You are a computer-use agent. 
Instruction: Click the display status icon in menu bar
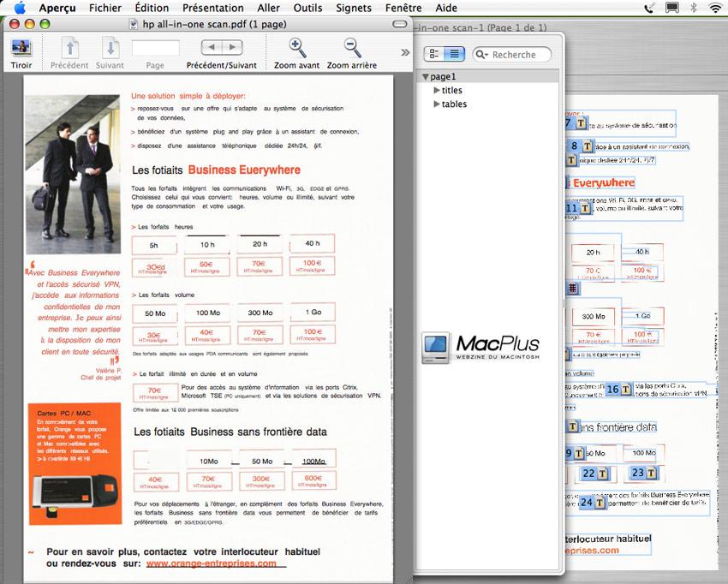(x=671, y=8)
